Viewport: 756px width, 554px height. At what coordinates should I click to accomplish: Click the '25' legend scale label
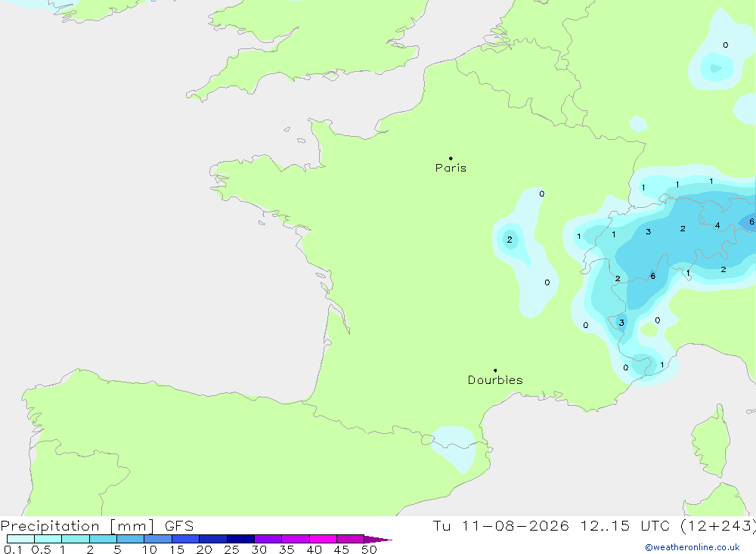tap(232, 549)
